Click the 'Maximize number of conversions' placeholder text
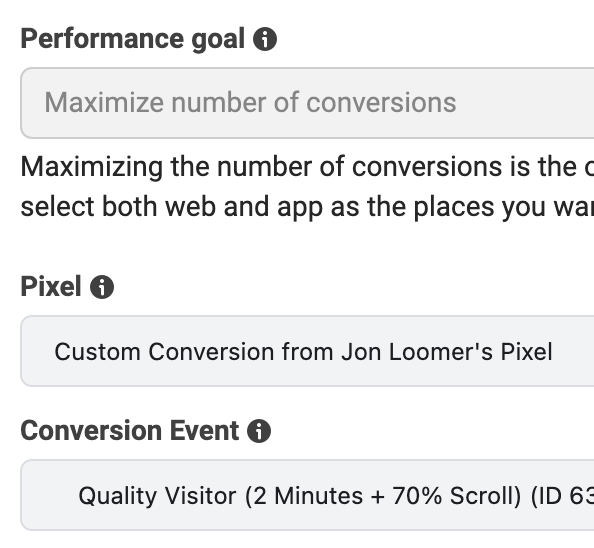 click(x=250, y=103)
